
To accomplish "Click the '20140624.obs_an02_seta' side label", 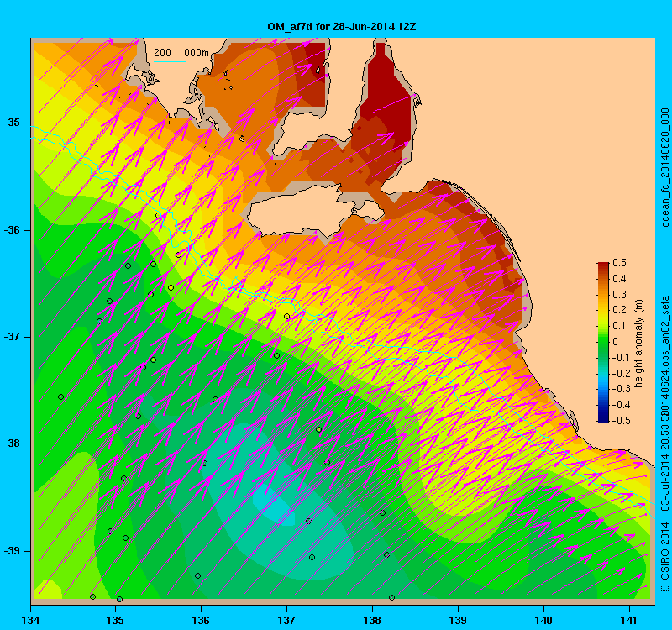I will 665,354.
